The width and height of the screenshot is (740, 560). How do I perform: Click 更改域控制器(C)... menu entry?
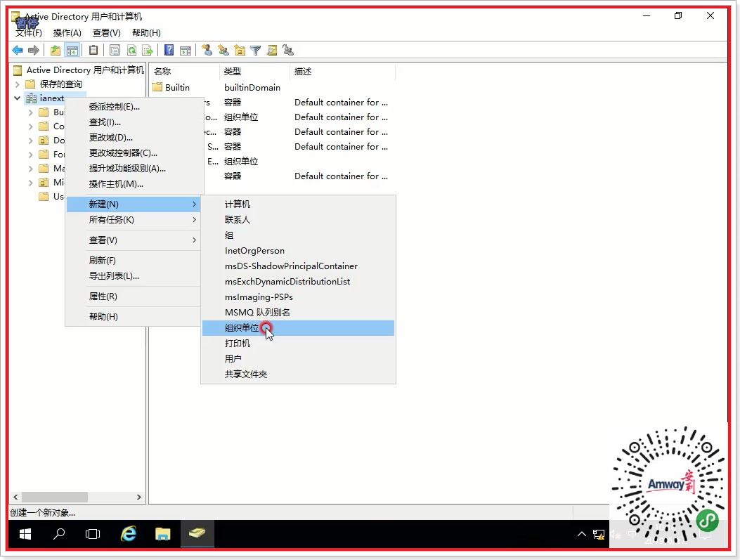coord(134,153)
